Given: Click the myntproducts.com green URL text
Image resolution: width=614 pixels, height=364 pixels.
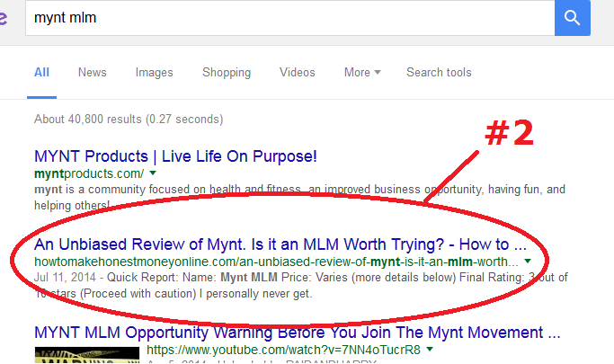Looking at the screenshot, I should click(x=89, y=173).
